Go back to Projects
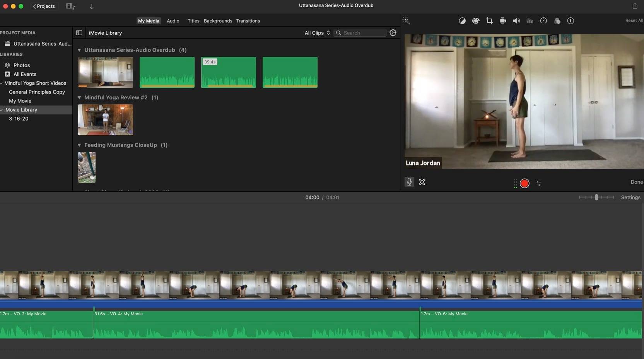Viewport: 644px width, 359px height. pyautogui.click(x=44, y=6)
